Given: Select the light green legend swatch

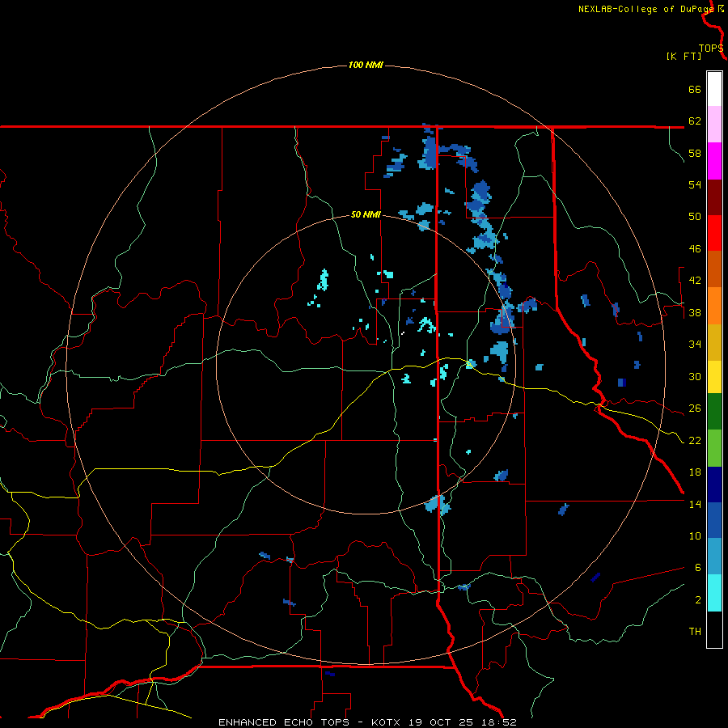Looking at the screenshot, I should 714,448.
